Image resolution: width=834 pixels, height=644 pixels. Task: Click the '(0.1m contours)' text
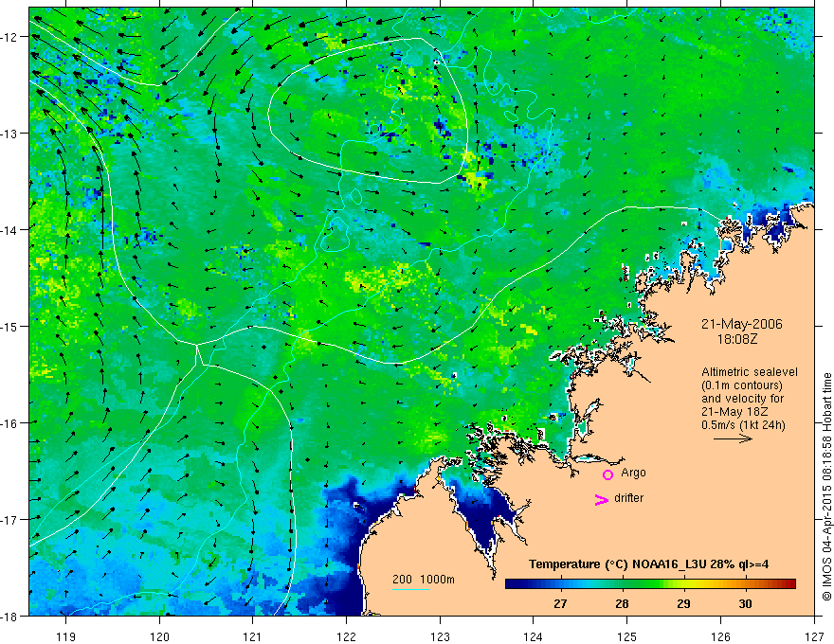[742, 385]
